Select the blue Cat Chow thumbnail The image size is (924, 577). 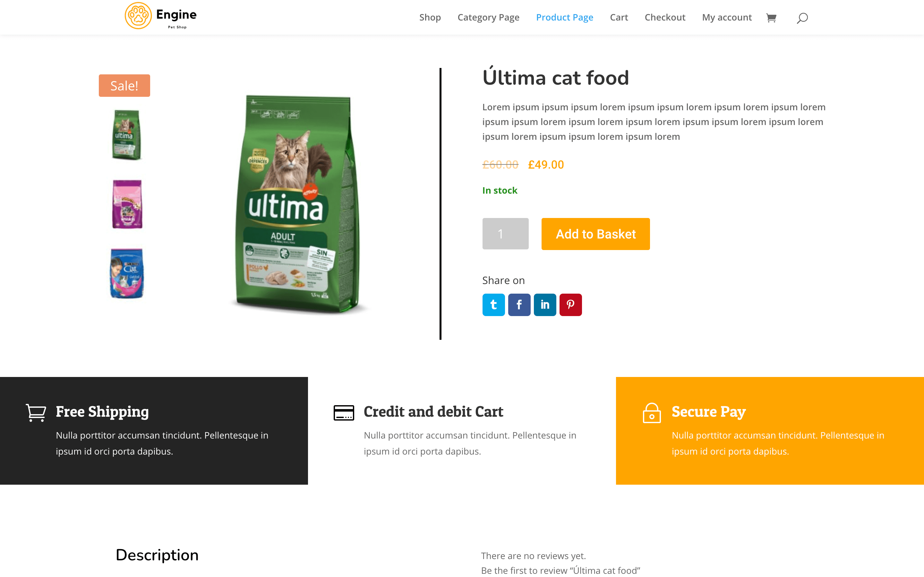(127, 273)
